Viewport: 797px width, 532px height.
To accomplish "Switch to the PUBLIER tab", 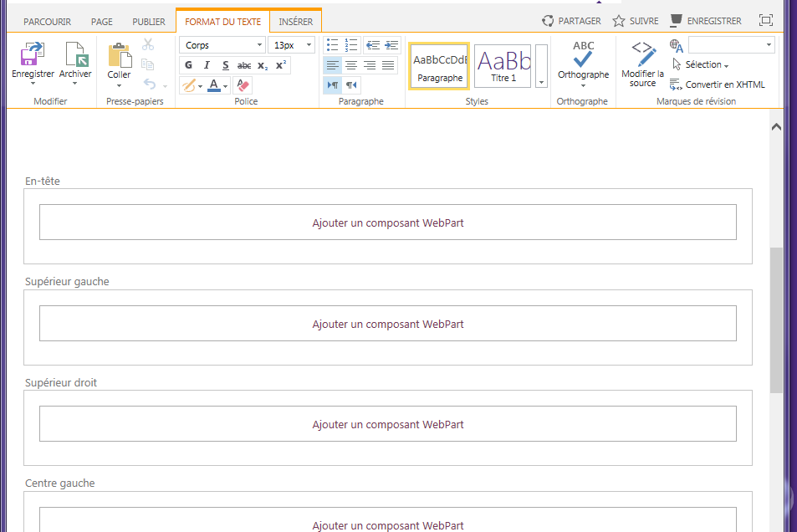I will (x=149, y=22).
